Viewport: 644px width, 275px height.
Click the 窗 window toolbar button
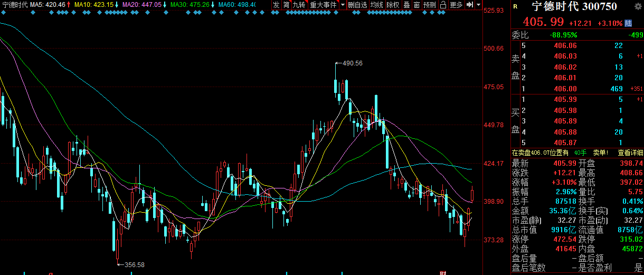click(x=416, y=5)
